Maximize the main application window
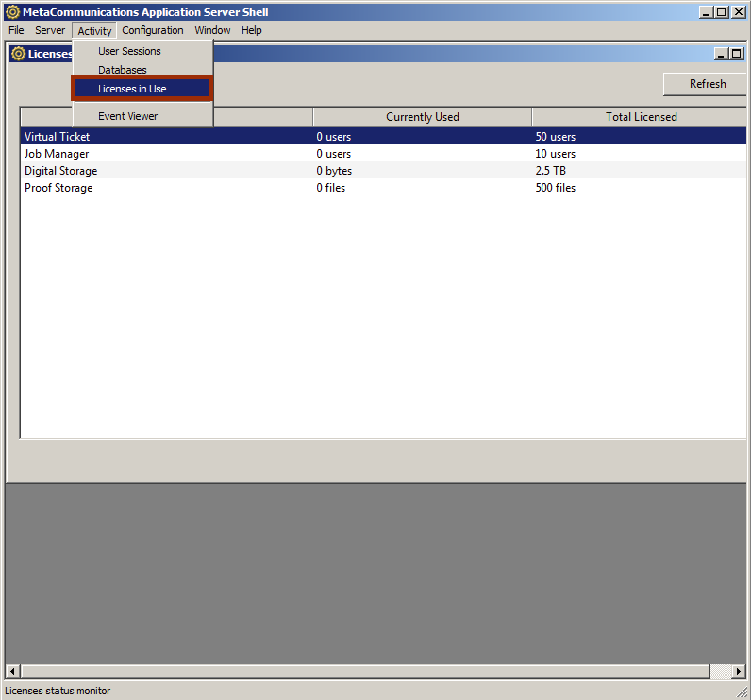Viewport: 751px width, 700px height. (721, 12)
